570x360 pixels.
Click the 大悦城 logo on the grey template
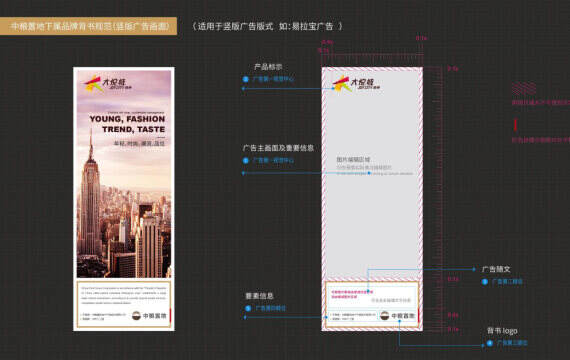[356, 84]
